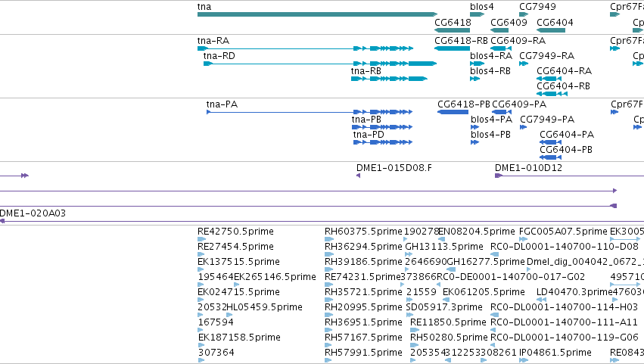
Task: Open EST LD40470.3prime
Action: (574, 292)
